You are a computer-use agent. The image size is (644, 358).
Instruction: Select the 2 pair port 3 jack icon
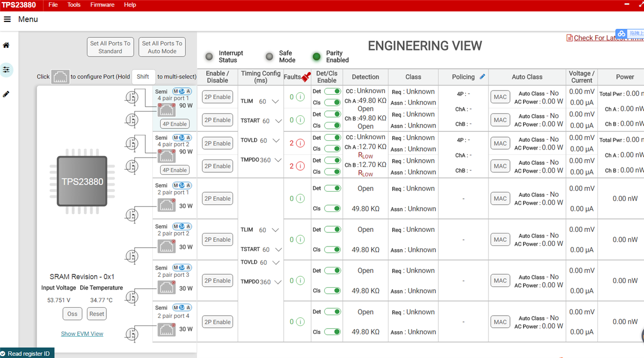pos(166,287)
